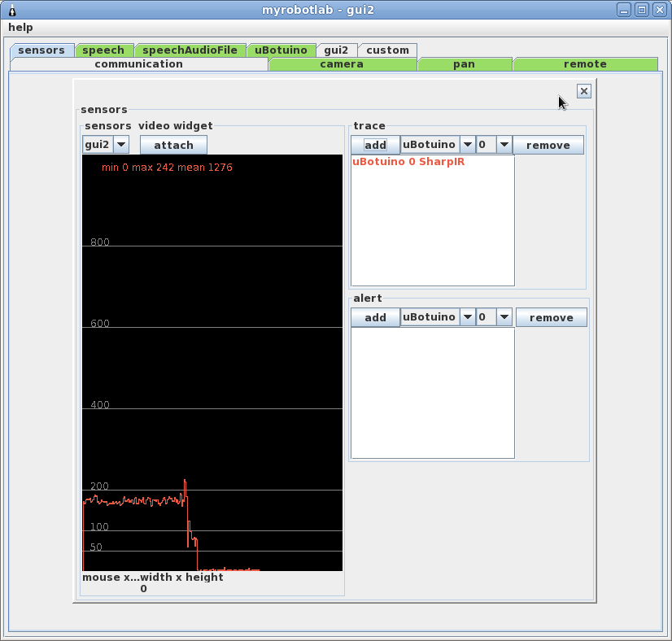Switch to the remote tab
This screenshot has height=641, width=672.
585,64
